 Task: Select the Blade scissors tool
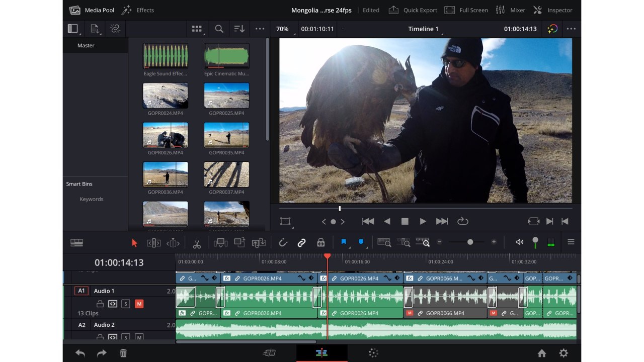point(197,243)
